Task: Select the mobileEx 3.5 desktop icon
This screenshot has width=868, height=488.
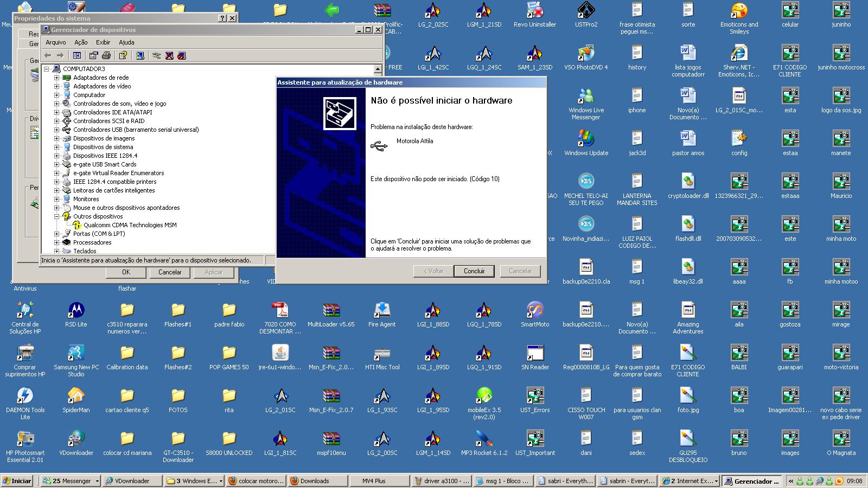Action: click(484, 403)
